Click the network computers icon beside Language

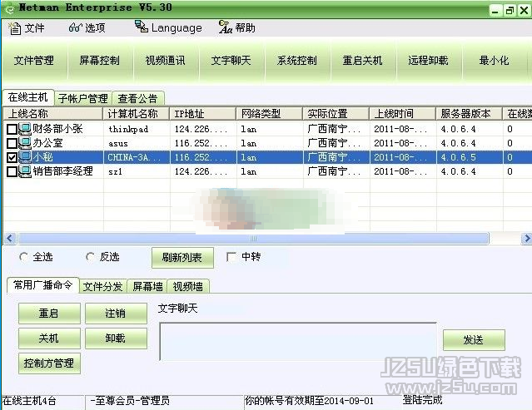(x=142, y=26)
